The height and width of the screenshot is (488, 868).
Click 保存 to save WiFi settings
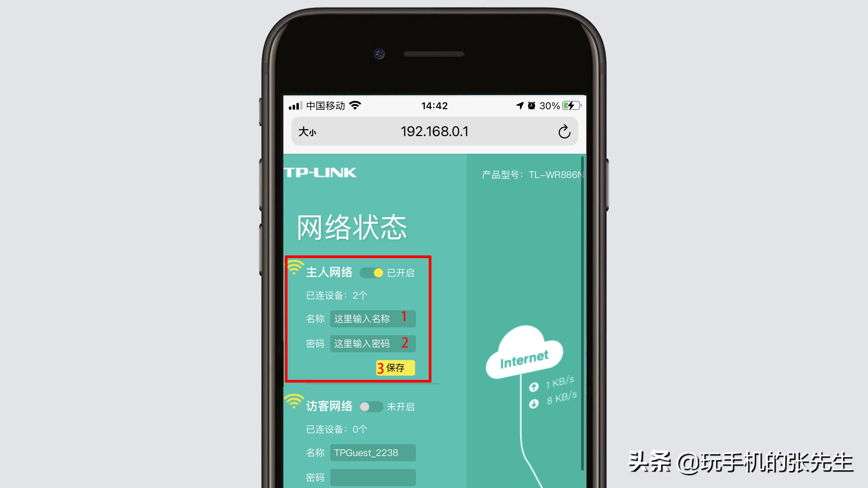(x=393, y=368)
